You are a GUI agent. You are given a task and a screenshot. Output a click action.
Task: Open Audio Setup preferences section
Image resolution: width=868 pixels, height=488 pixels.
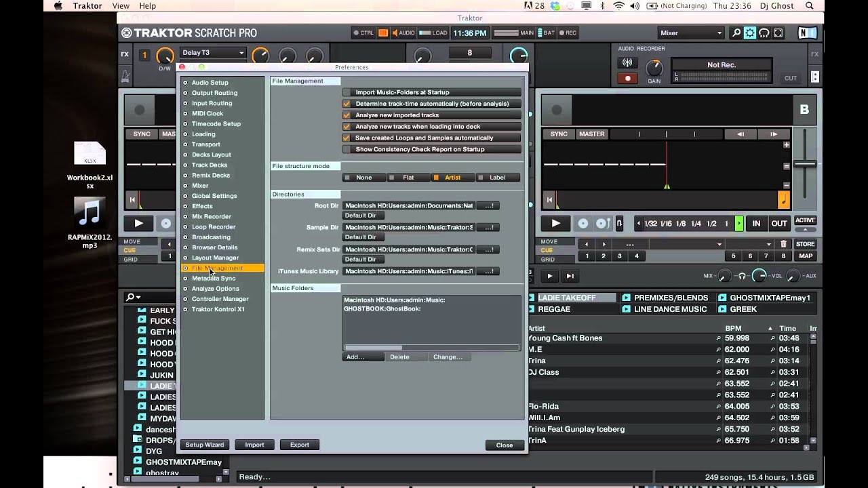coord(210,83)
